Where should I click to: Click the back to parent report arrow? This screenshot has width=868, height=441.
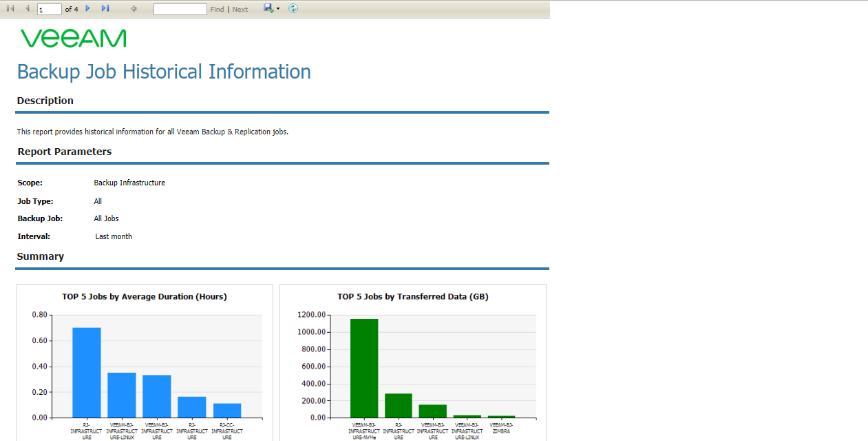134,9
